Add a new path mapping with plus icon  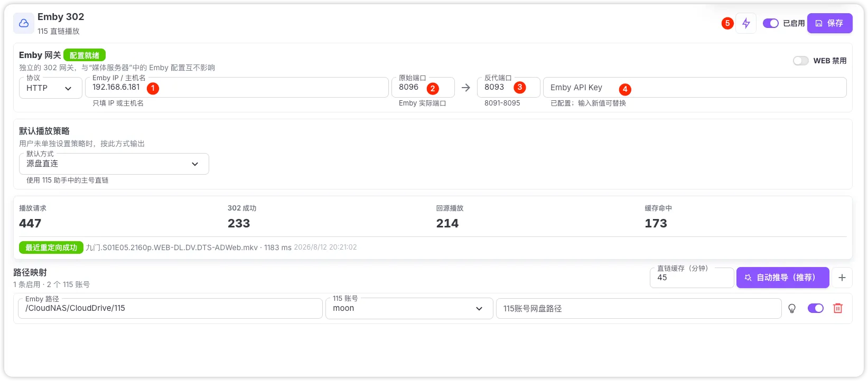(842, 278)
